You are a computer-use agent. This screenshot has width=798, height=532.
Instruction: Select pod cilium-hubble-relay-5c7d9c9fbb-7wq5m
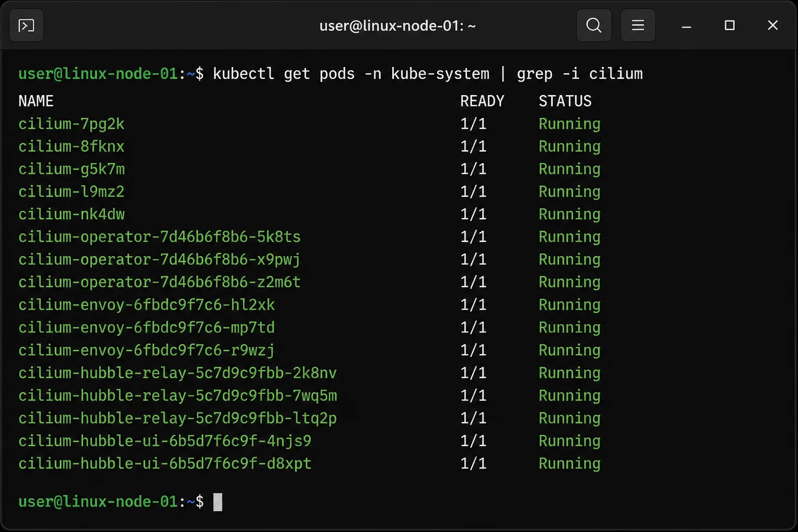point(178,396)
